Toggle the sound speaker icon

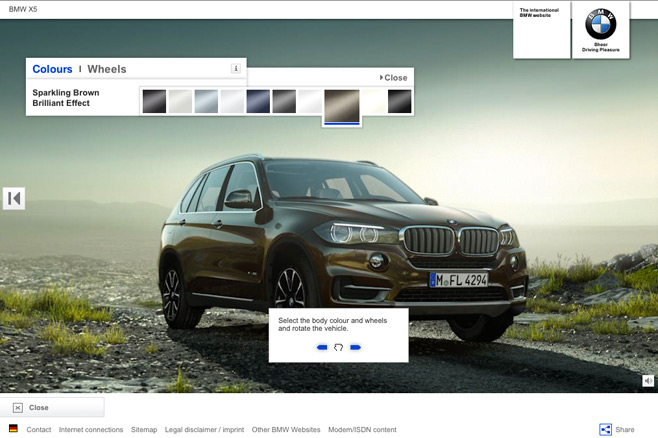click(x=648, y=381)
